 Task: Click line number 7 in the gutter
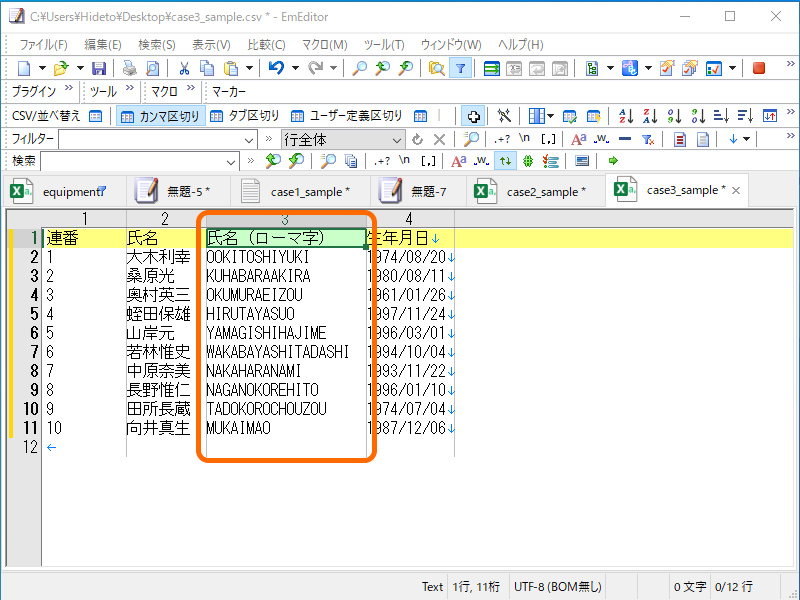click(34, 352)
